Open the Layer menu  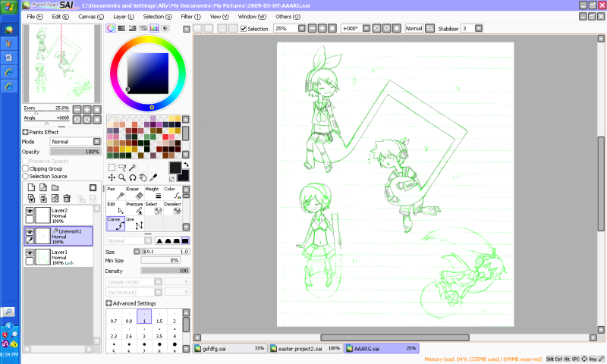coord(124,17)
